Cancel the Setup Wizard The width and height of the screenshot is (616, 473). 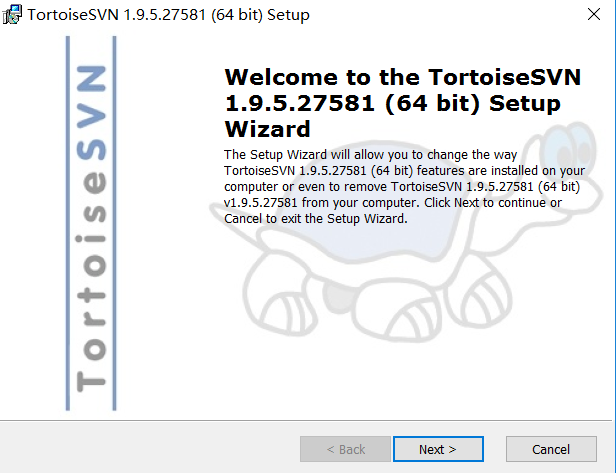551,449
